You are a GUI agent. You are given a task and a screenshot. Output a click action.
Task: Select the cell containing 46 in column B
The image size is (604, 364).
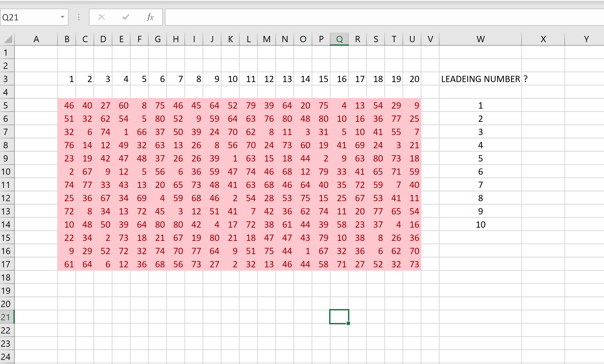coord(67,105)
